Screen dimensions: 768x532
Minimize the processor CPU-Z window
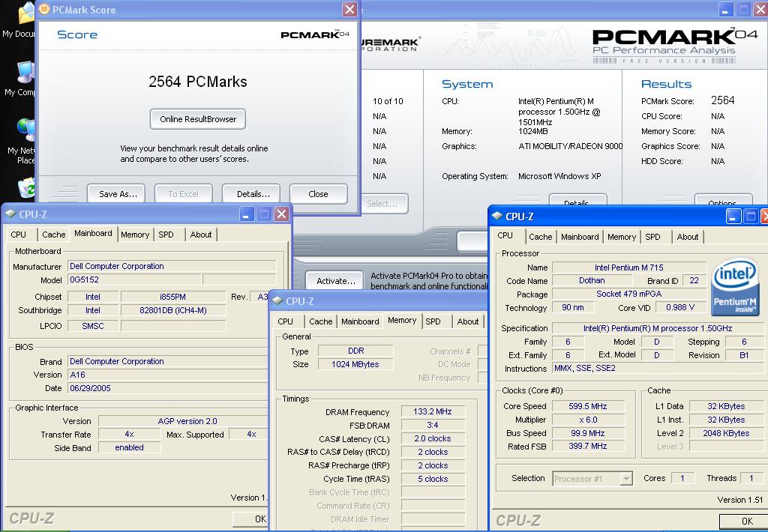(733, 217)
